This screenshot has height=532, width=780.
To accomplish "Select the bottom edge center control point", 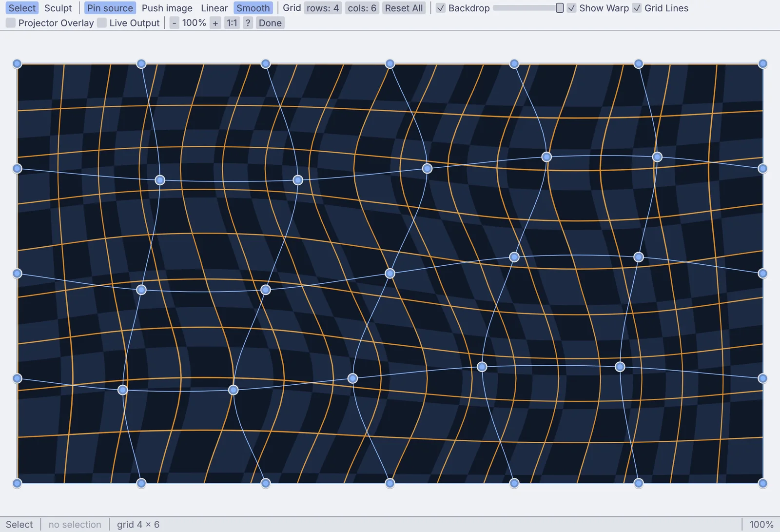I will tap(390, 483).
